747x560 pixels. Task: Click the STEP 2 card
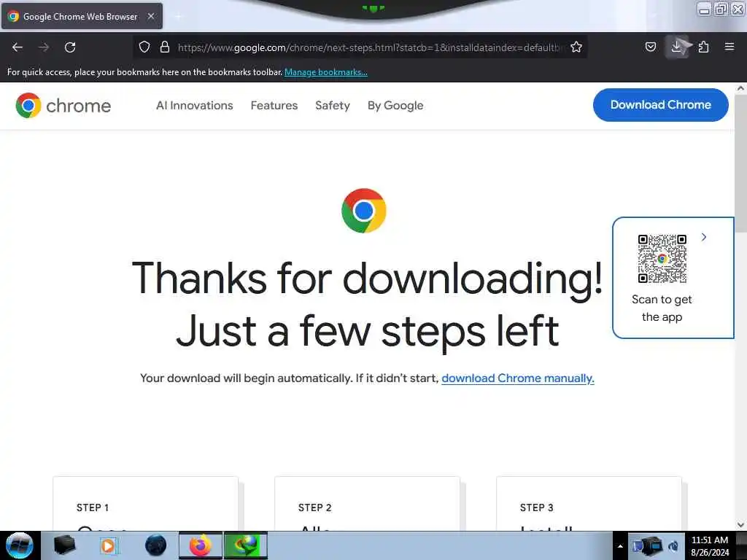point(368,504)
